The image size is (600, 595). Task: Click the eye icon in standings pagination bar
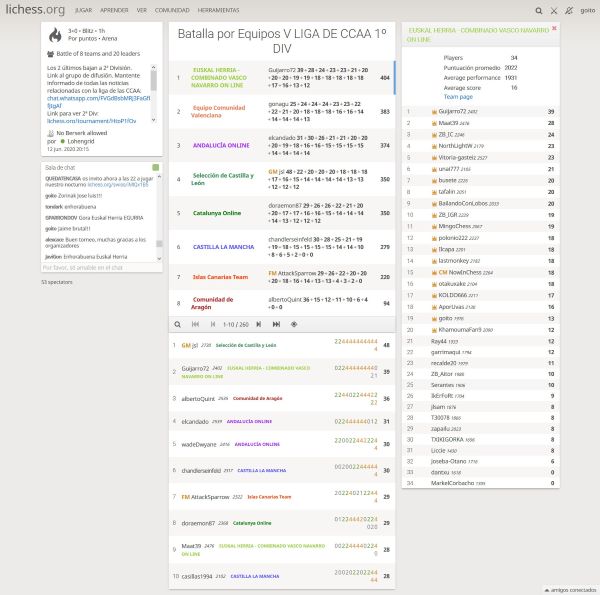point(293,324)
